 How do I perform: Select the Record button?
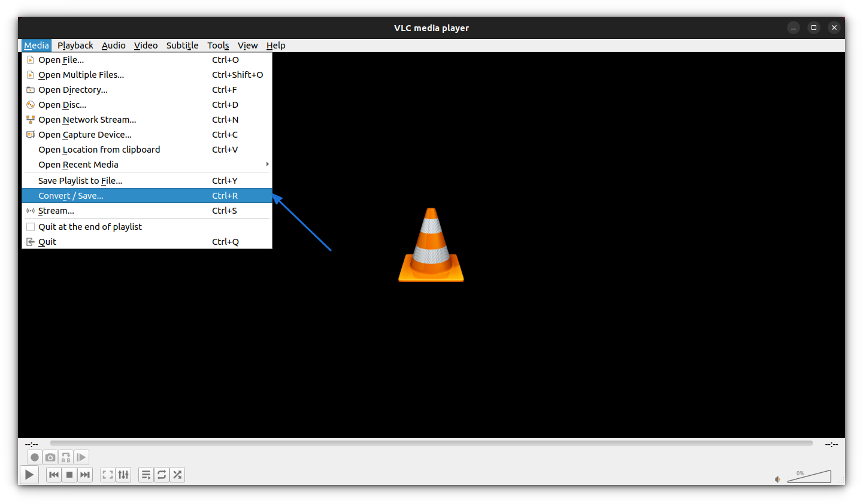34,457
